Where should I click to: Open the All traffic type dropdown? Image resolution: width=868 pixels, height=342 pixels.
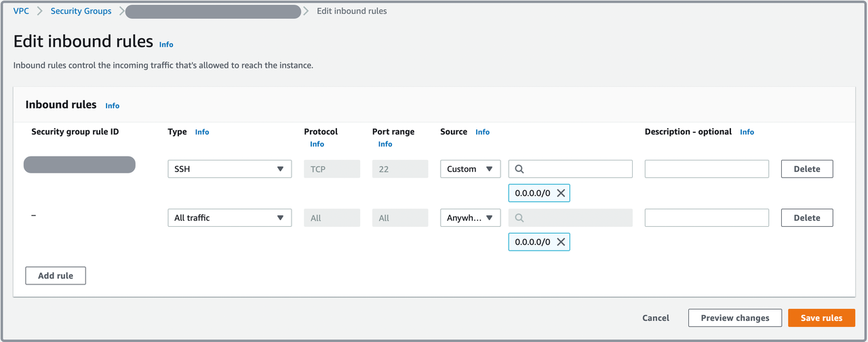pyautogui.click(x=229, y=218)
